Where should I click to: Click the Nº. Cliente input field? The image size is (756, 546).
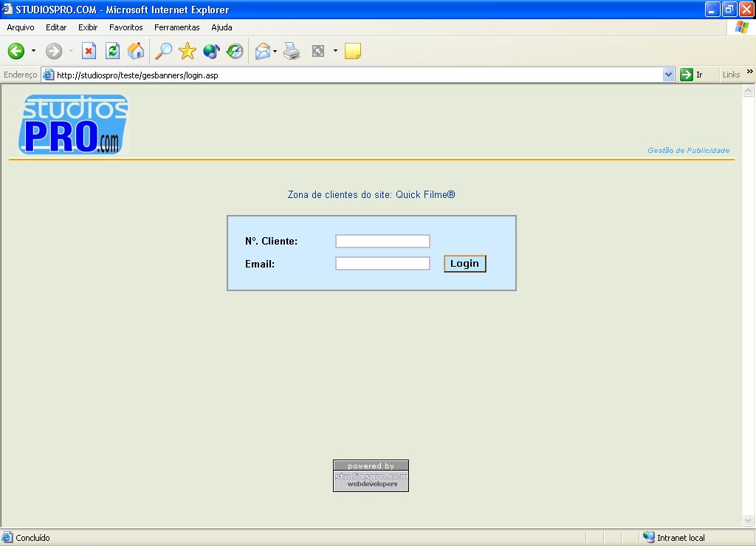(382, 242)
